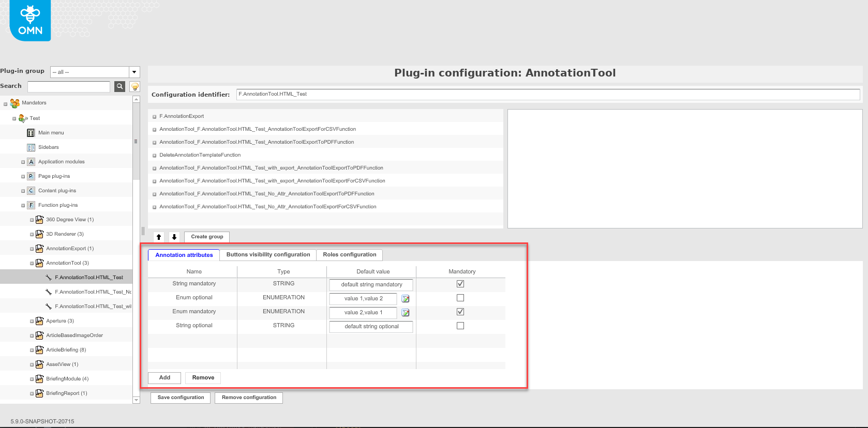Click the Page plug-ins P icon
This screenshot has height=428, width=868.
31,176
